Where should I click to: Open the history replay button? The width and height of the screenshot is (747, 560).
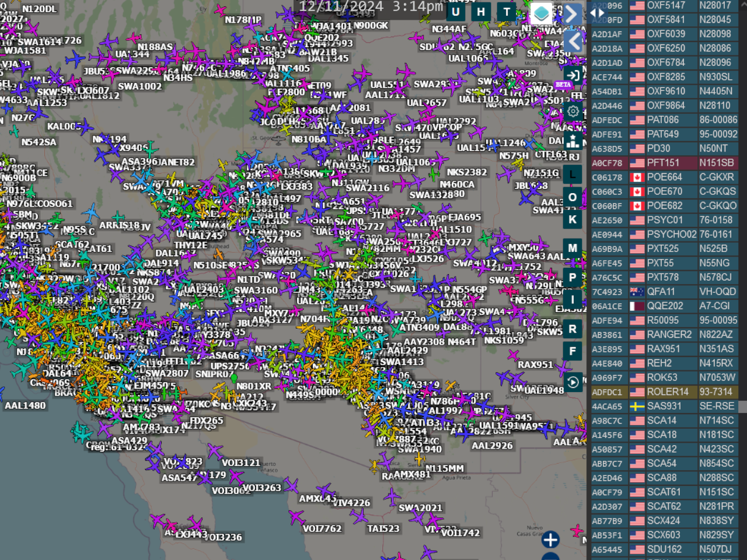pos(573,382)
